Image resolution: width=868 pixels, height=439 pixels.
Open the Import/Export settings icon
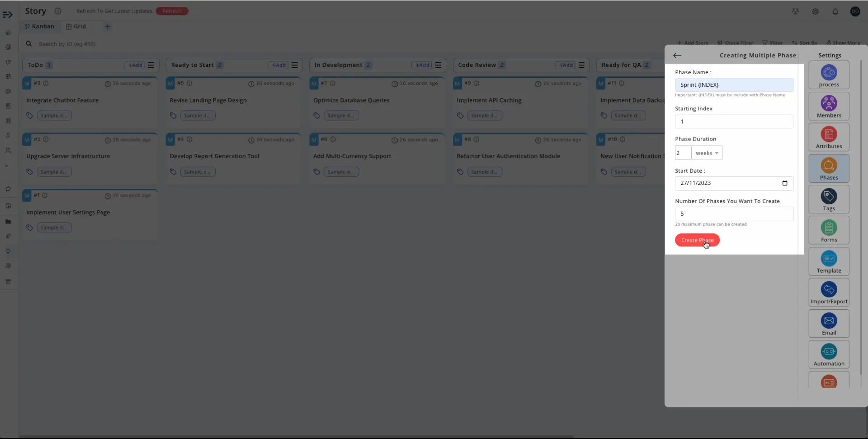click(829, 293)
